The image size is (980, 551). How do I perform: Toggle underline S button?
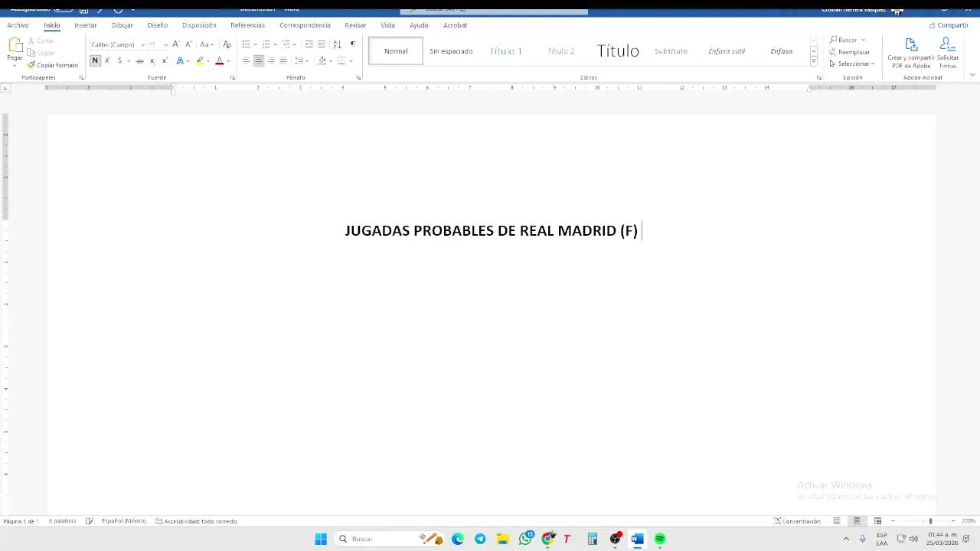tap(119, 60)
